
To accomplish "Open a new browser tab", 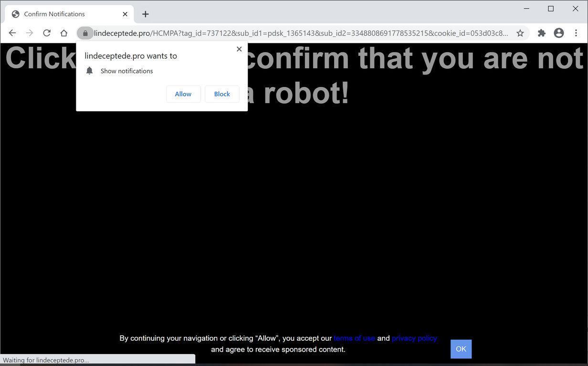I will click(146, 14).
